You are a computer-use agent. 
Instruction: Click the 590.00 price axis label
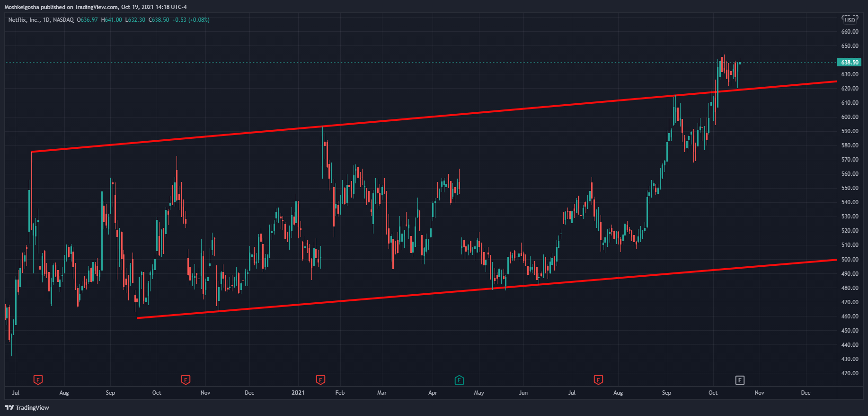click(850, 131)
